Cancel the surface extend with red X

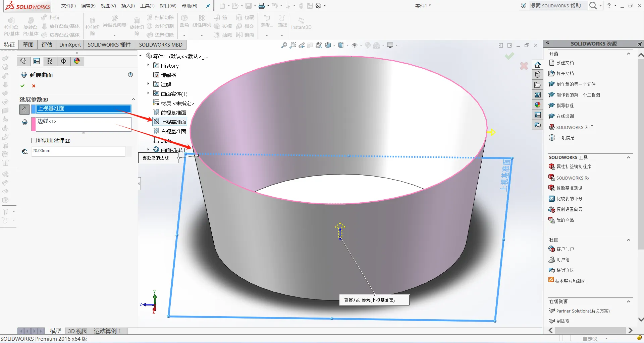point(34,86)
